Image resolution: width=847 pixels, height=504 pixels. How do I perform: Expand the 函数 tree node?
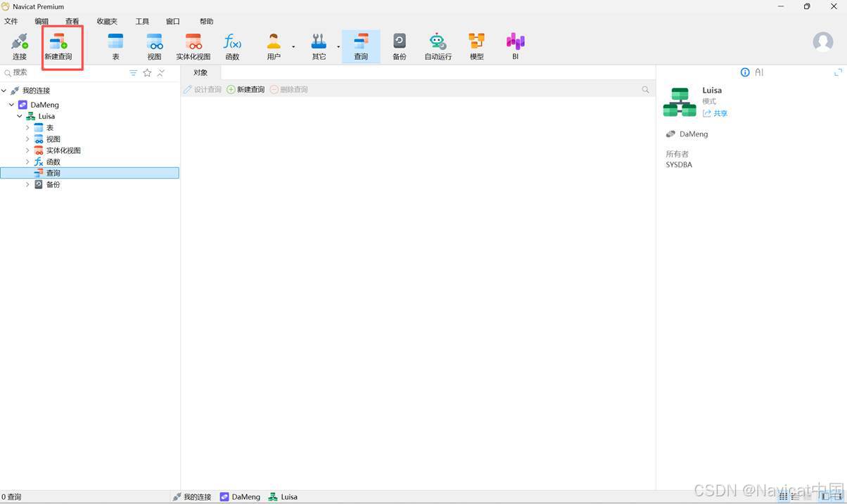tap(28, 162)
